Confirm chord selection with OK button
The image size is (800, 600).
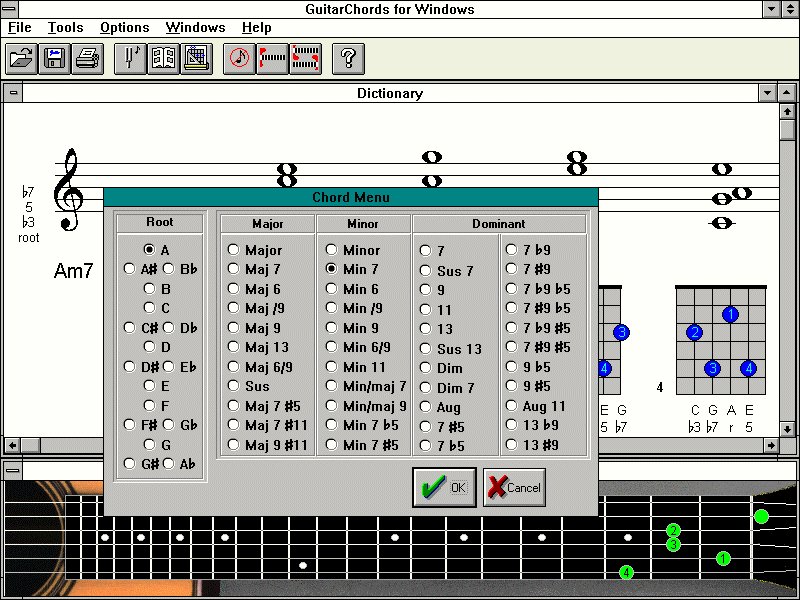pyautogui.click(x=444, y=488)
